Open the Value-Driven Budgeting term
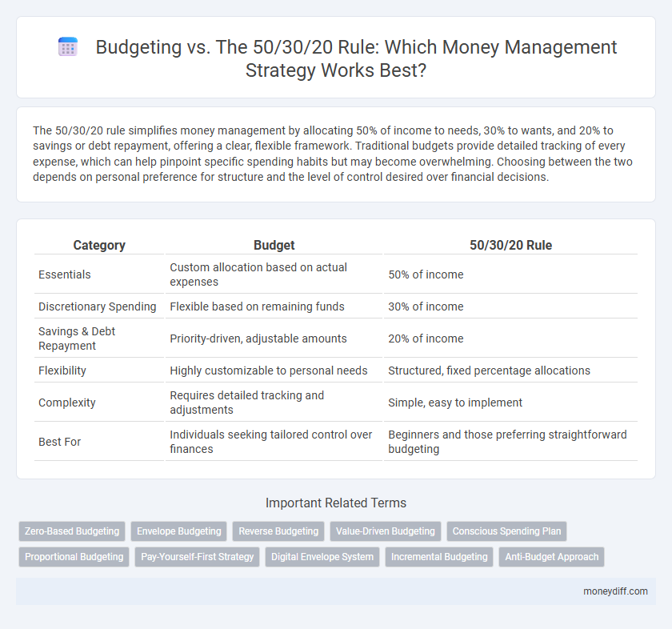Screen dimensions: 672x629 [x=386, y=531]
